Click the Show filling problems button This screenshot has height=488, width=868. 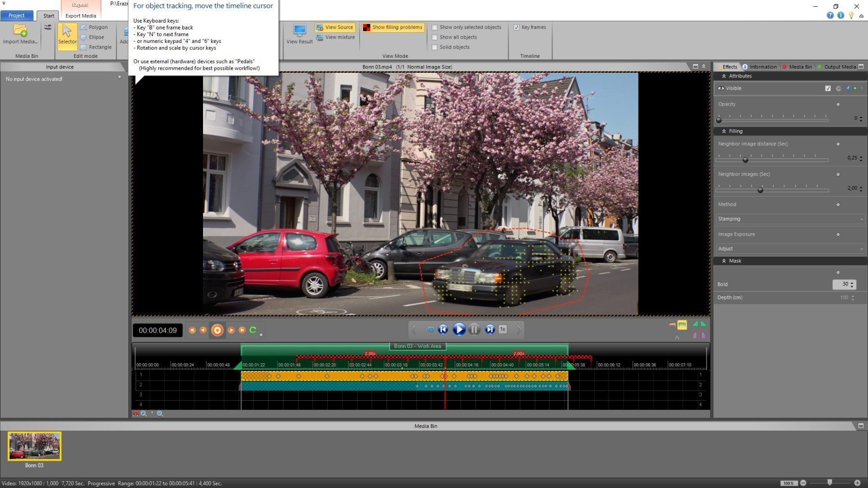click(x=393, y=27)
